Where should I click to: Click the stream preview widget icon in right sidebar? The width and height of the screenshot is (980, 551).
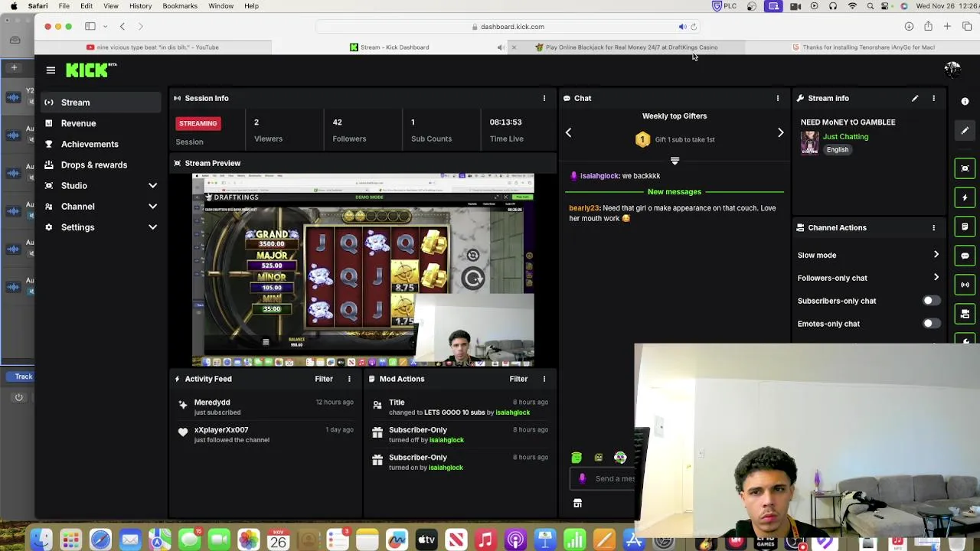tap(965, 168)
